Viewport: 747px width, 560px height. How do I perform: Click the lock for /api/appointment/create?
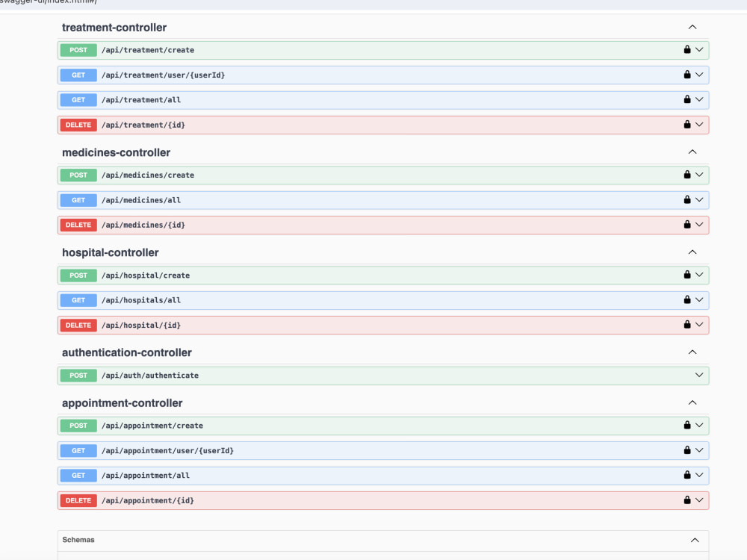click(x=686, y=426)
